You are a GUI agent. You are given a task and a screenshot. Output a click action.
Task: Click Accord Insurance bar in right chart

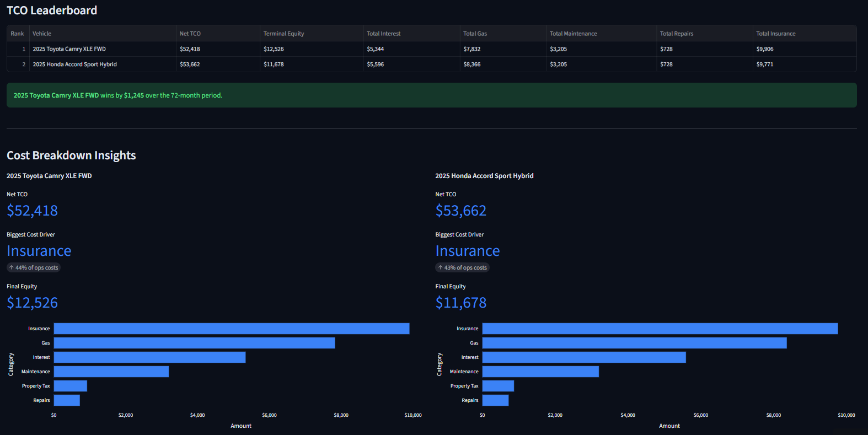660,329
